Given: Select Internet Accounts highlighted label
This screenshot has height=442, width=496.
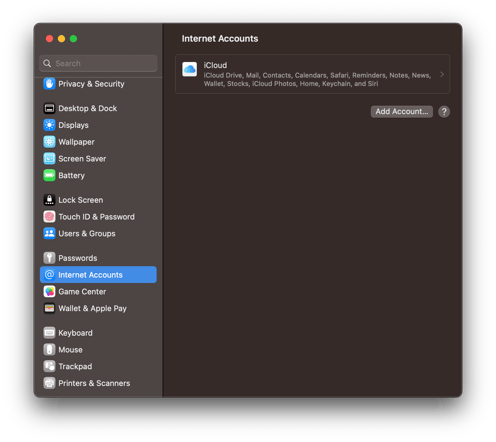Looking at the screenshot, I should coord(90,275).
